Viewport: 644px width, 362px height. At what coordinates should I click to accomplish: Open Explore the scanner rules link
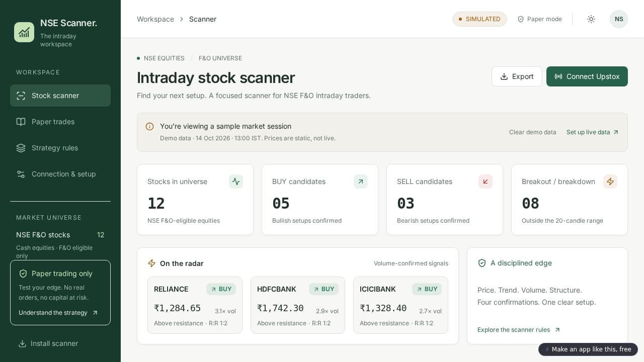click(519, 330)
